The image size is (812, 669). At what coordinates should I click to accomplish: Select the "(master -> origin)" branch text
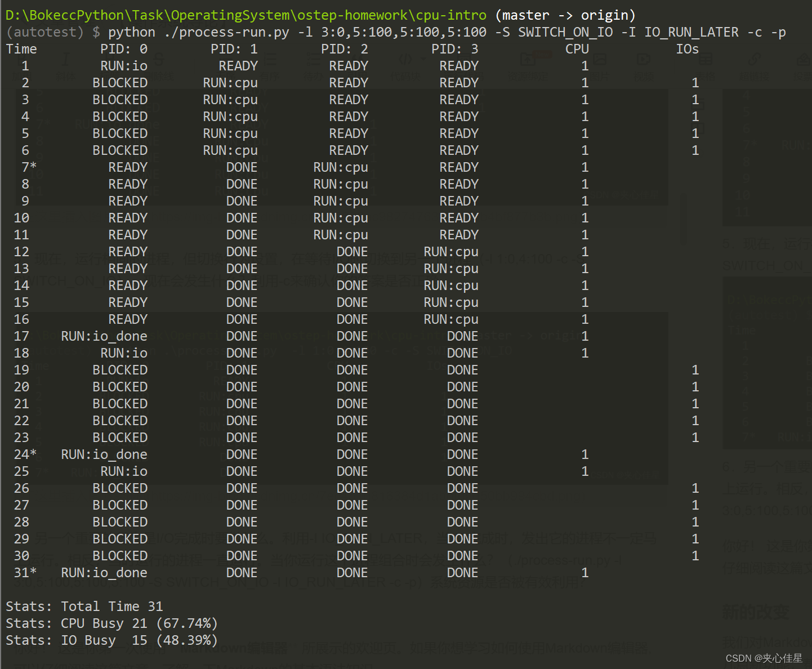click(565, 15)
